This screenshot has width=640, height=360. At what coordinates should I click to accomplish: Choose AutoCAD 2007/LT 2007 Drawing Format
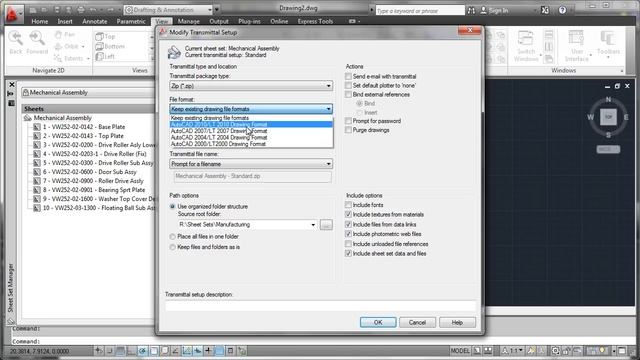251,131
